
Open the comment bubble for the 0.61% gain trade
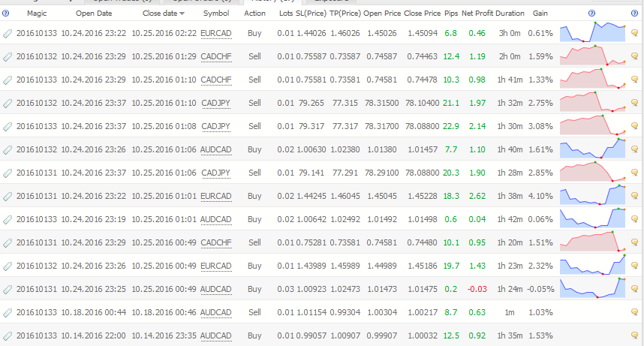tap(634, 33)
